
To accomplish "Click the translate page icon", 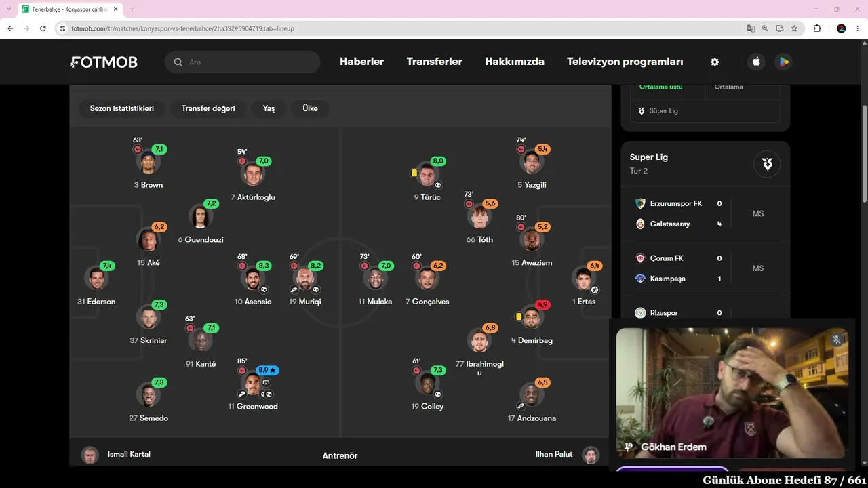I will (x=751, y=28).
